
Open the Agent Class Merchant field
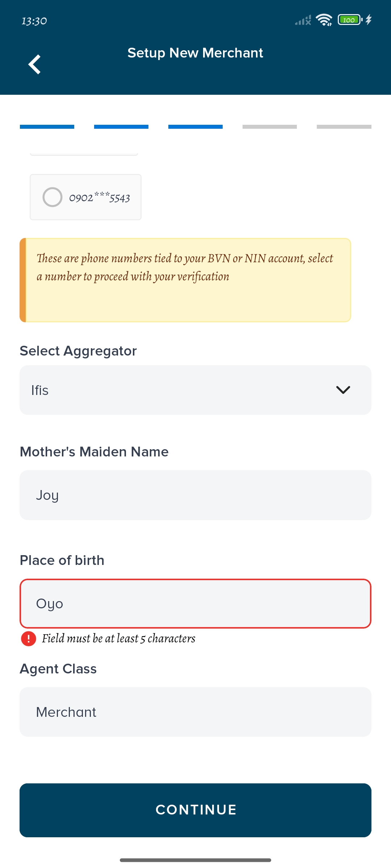[x=195, y=712]
